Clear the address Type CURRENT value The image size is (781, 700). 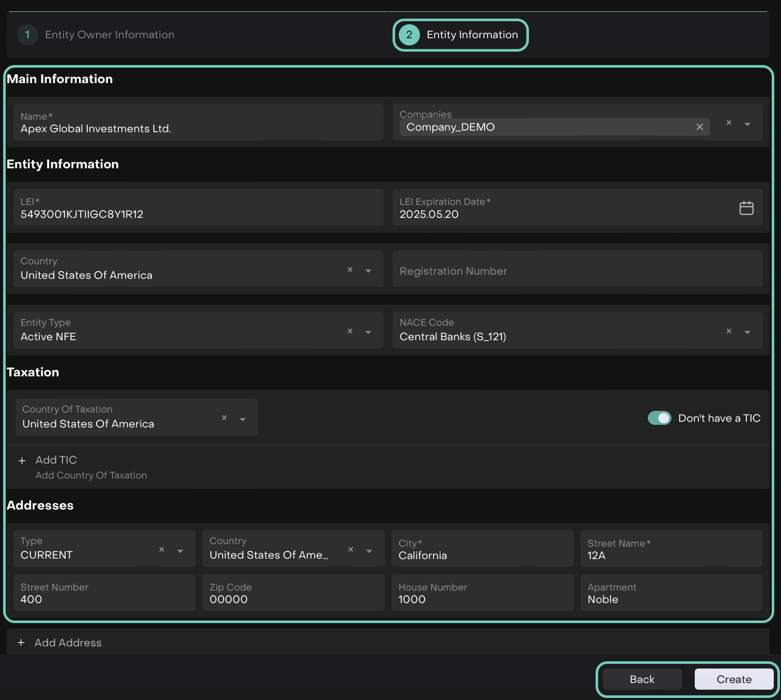click(x=162, y=549)
